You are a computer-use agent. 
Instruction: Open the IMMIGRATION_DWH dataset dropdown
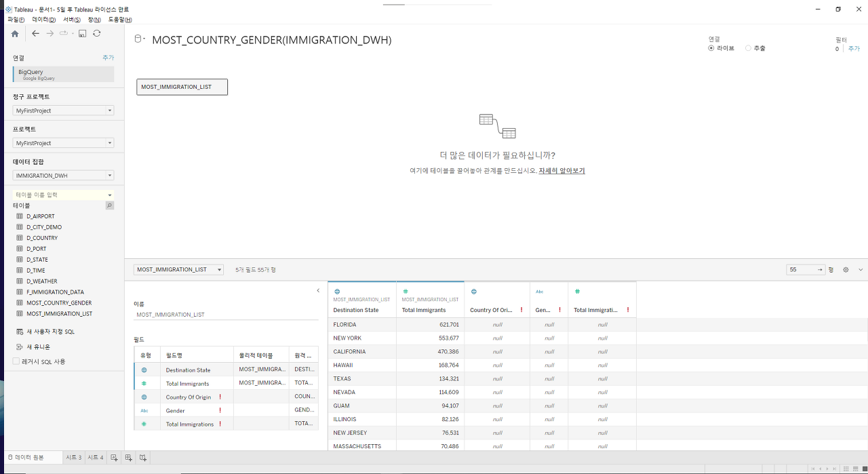pos(64,176)
